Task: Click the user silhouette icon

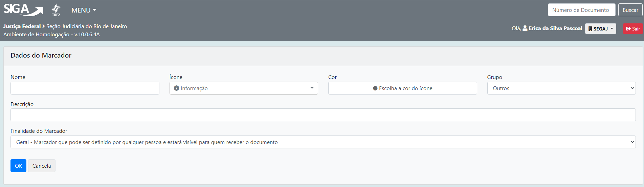Action: pos(525,28)
